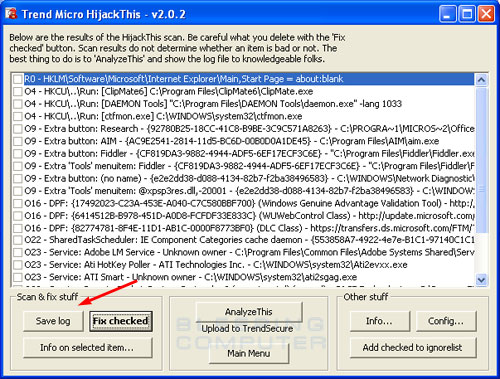
Task: Tick the WUWebControl Class DPF checkbox
Action: [18, 216]
